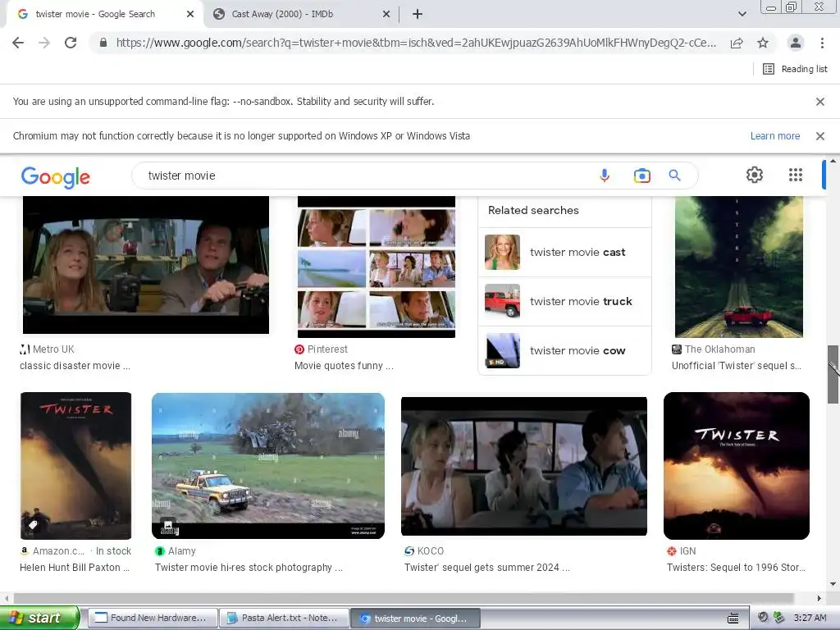Click 'Twister' sequel gets summer 2024' caption
Image resolution: width=840 pixels, height=630 pixels.
point(487,568)
